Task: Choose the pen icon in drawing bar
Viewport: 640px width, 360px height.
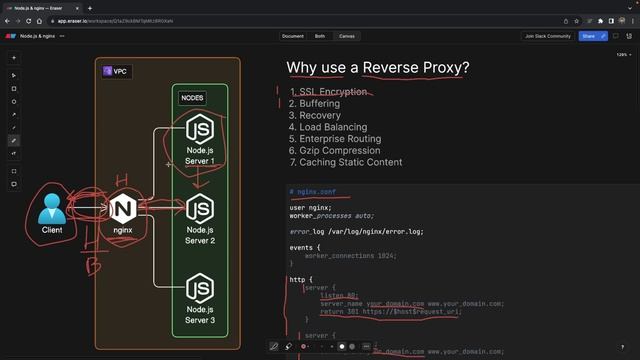Action: coord(274,347)
